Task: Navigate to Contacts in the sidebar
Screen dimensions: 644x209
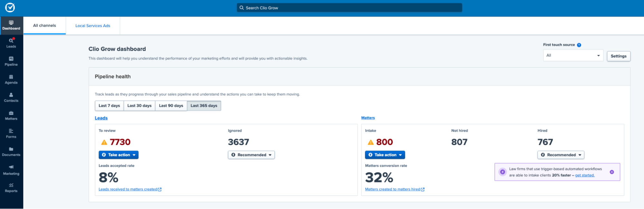Action: (11, 97)
